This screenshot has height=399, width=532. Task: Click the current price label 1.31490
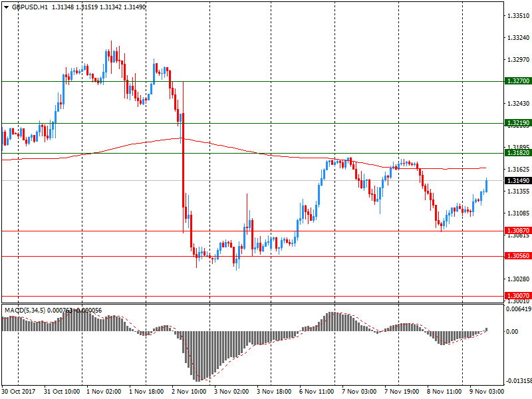click(518, 180)
